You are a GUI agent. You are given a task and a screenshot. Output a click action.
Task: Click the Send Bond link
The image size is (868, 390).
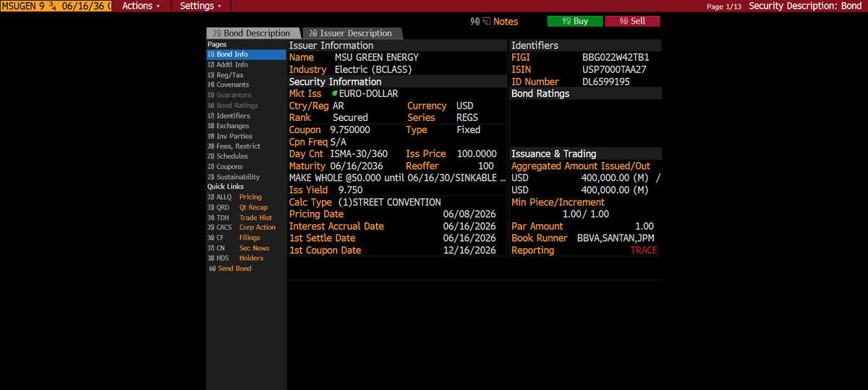pos(230,268)
